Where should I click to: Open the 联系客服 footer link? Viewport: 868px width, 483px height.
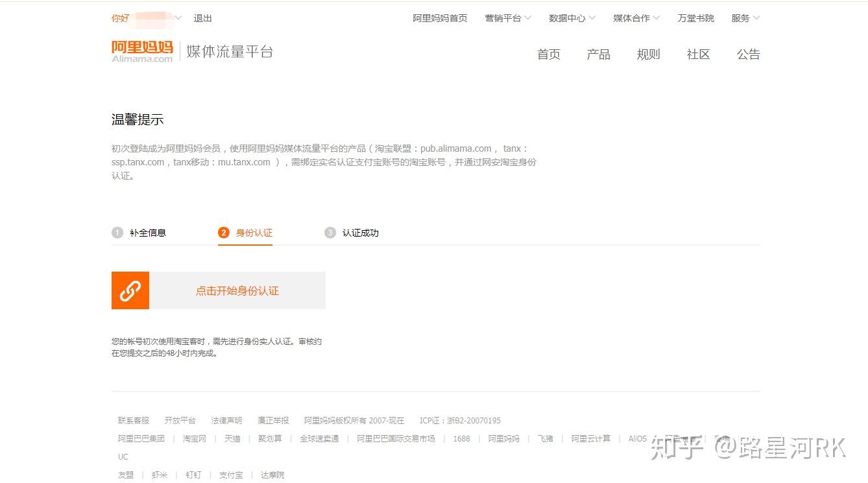coord(134,421)
